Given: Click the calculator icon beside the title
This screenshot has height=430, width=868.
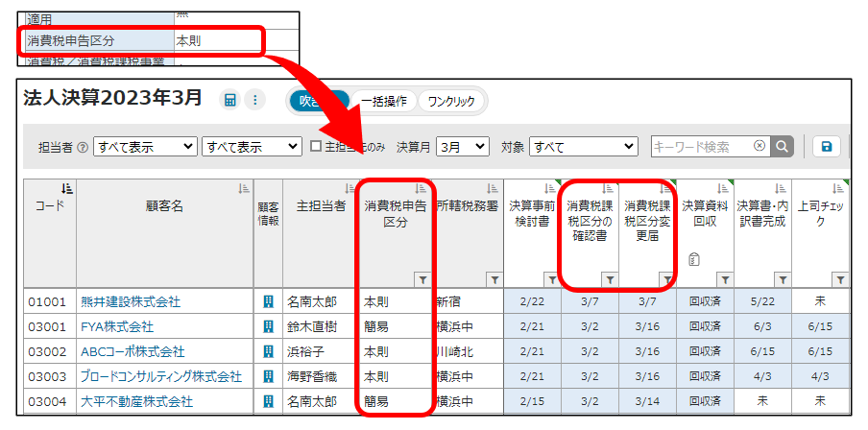Looking at the screenshot, I should 230,101.
